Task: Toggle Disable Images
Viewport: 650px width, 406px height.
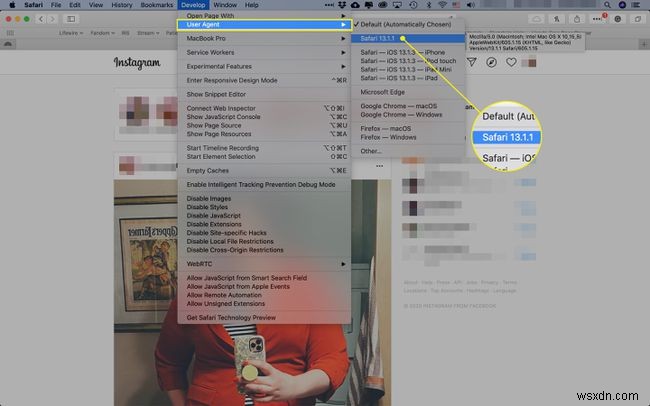Action: [x=264, y=199]
